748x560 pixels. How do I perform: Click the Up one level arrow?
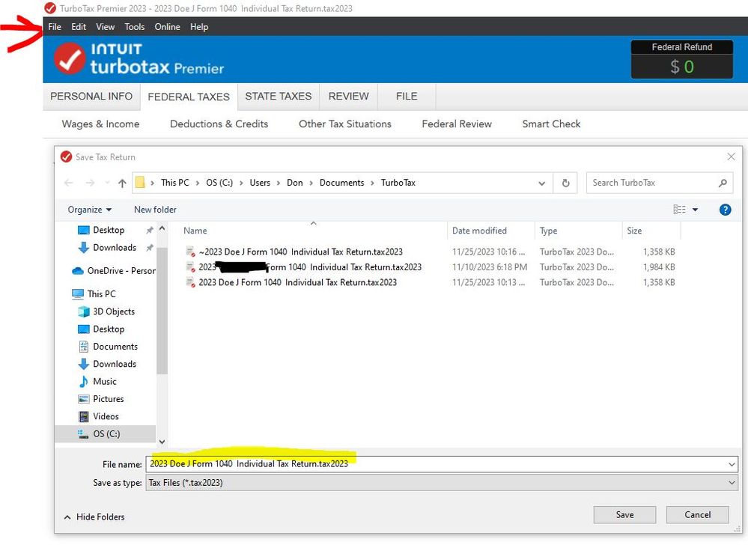tap(122, 183)
